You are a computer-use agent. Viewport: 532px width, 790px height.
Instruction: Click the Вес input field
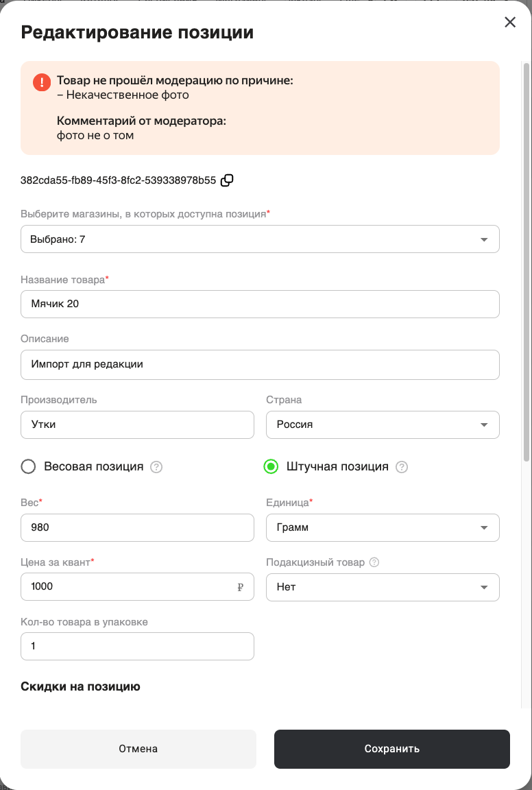click(x=138, y=527)
